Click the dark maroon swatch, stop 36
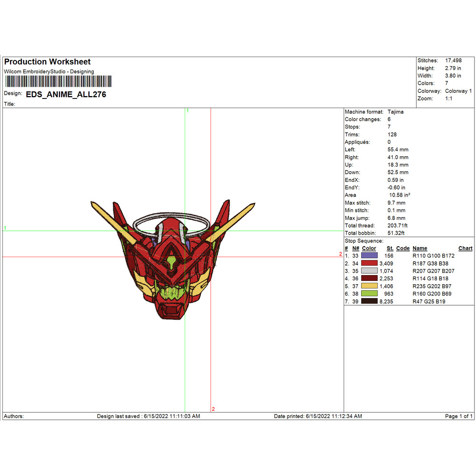 [369, 278]
